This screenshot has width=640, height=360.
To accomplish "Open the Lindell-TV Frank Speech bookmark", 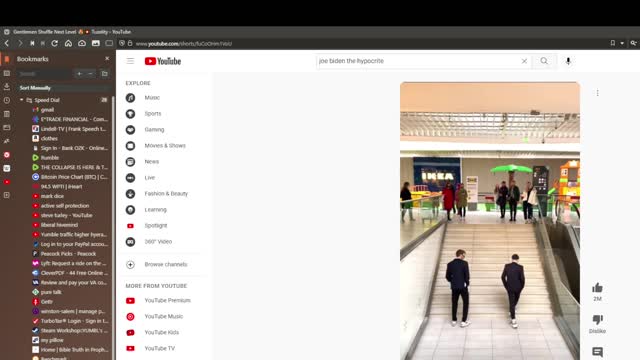I will coord(70,129).
